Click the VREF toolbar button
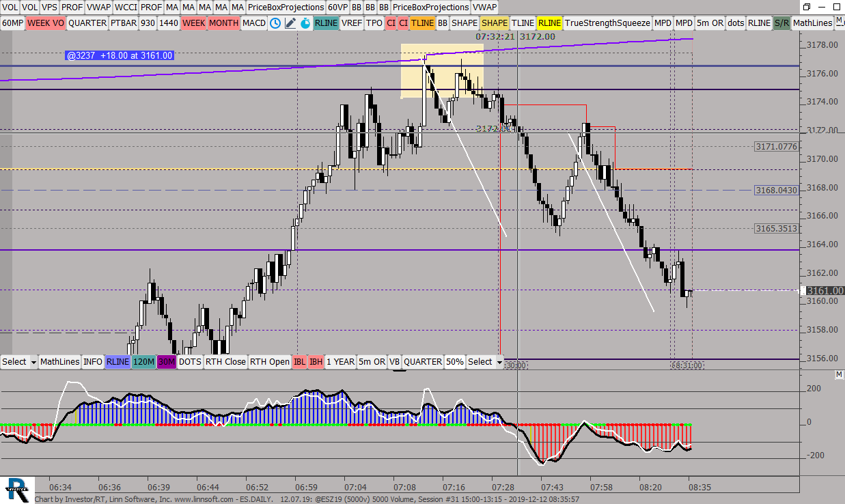 [352, 23]
